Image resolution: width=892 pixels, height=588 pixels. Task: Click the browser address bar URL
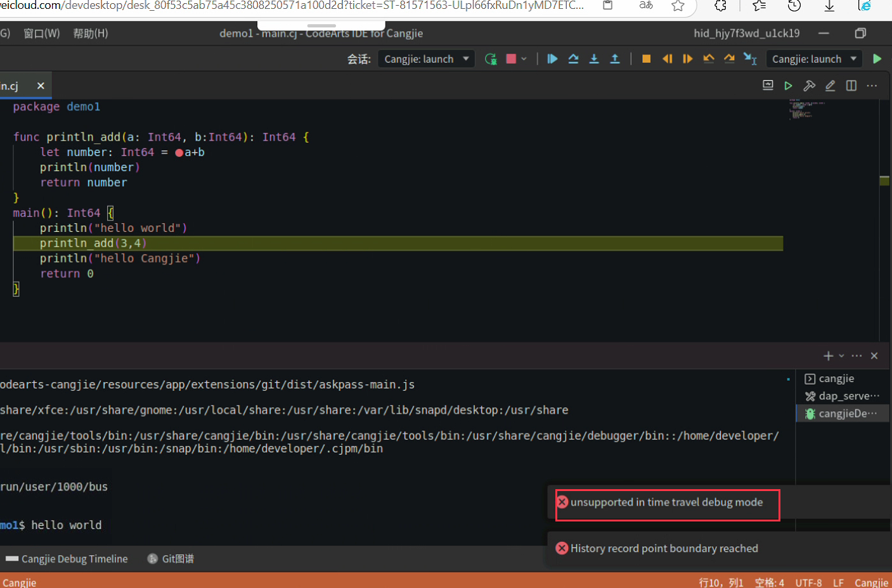click(292, 6)
